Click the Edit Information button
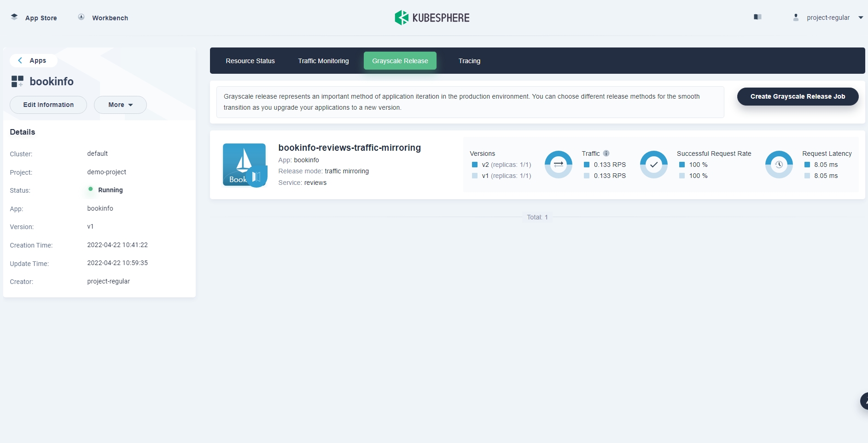 [48, 105]
